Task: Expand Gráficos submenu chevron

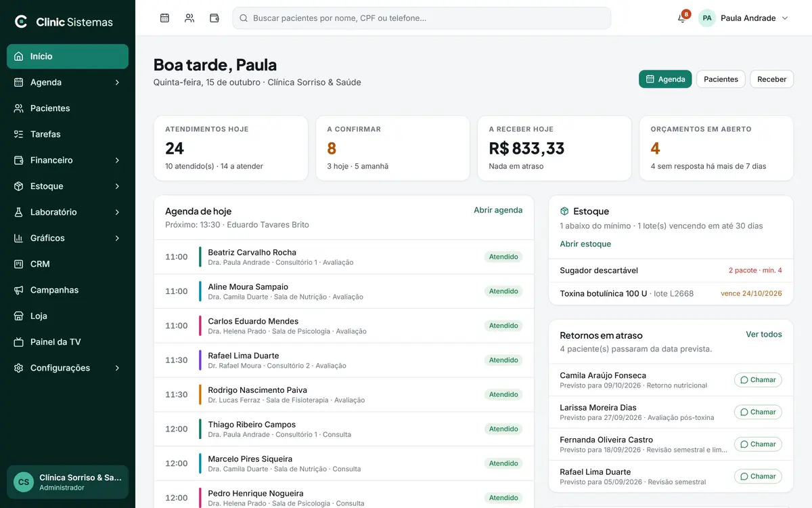Action: coord(117,238)
